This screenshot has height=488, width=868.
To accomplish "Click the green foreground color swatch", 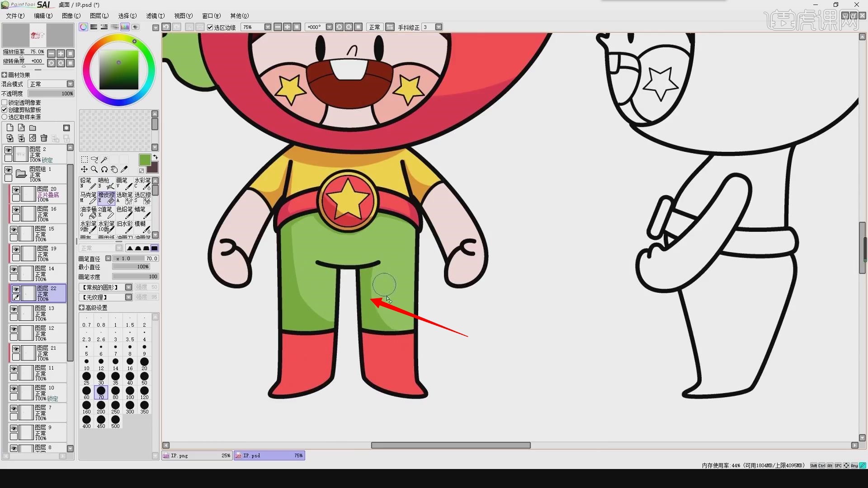I will (x=145, y=160).
